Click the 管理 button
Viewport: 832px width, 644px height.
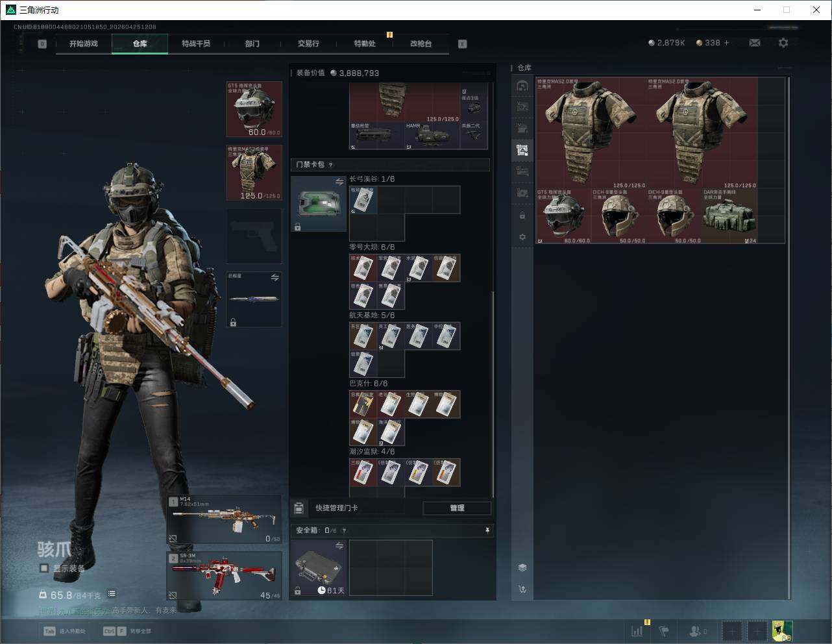(x=457, y=508)
